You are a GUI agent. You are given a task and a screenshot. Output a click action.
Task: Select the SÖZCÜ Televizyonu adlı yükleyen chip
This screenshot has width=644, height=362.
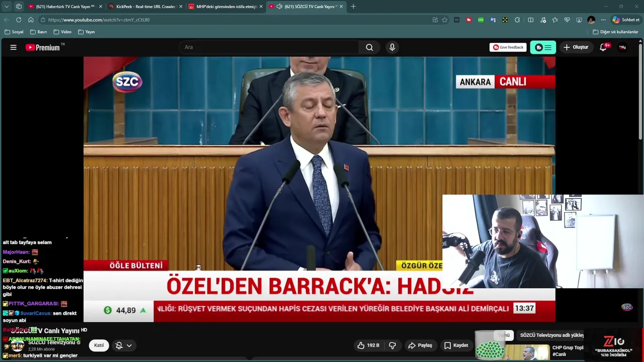[x=551, y=335]
